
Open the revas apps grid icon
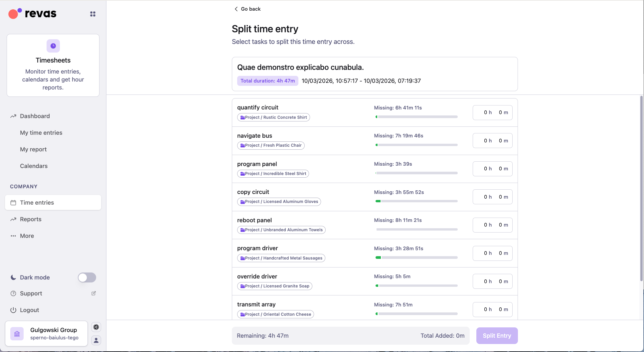pos(92,14)
